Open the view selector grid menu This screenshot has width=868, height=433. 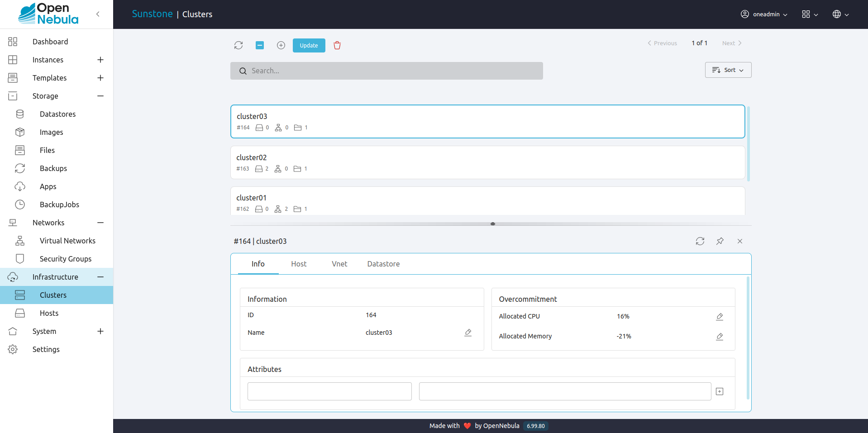(810, 14)
